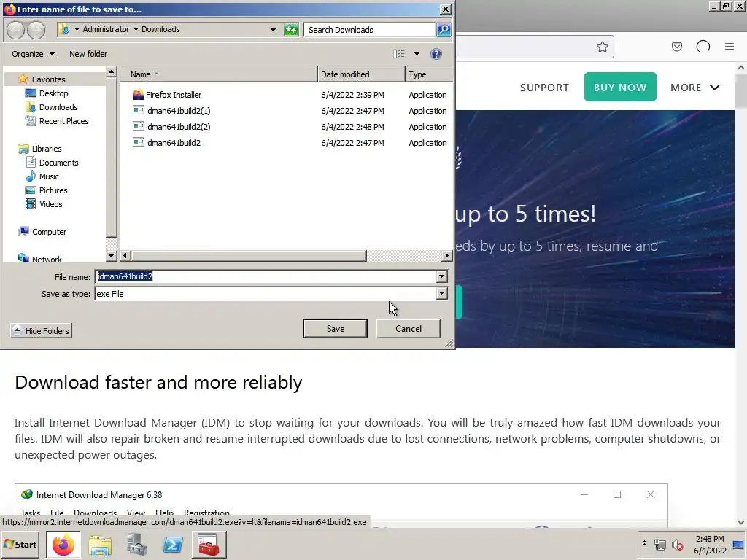Image resolution: width=747 pixels, height=560 pixels.
Task: Expand the arrow after Administrator in the path
Action: [x=136, y=29]
